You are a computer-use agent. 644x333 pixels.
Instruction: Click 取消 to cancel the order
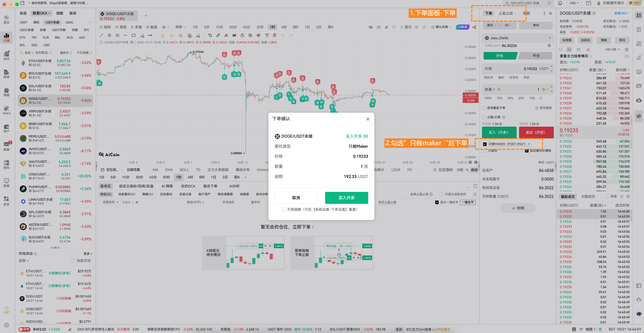pos(296,198)
